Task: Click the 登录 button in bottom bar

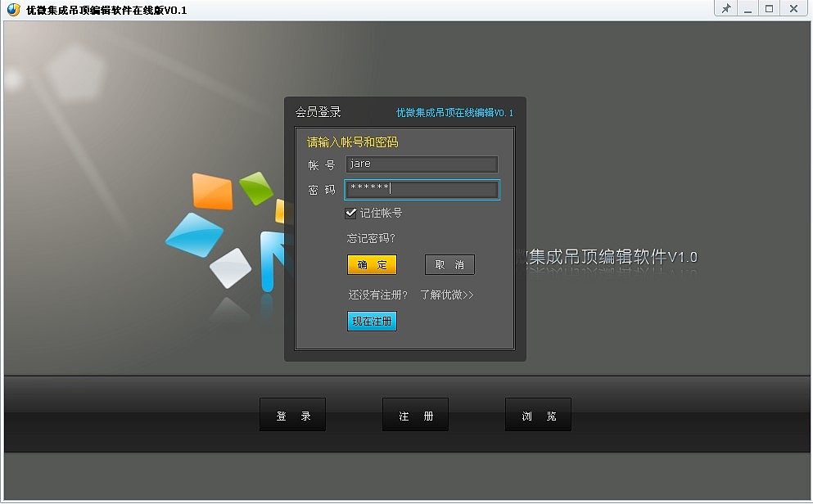Action: (x=292, y=414)
